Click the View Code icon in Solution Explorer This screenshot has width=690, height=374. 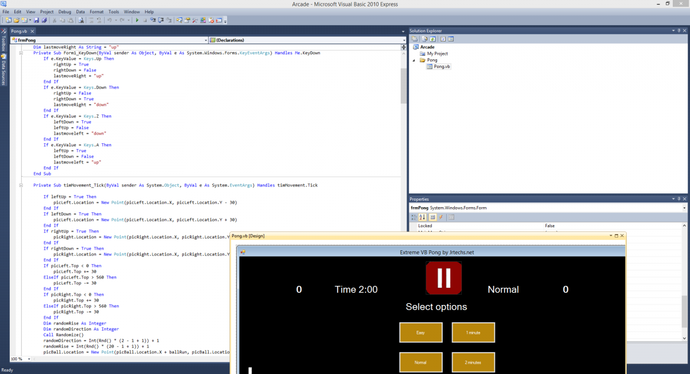[443, 39]
